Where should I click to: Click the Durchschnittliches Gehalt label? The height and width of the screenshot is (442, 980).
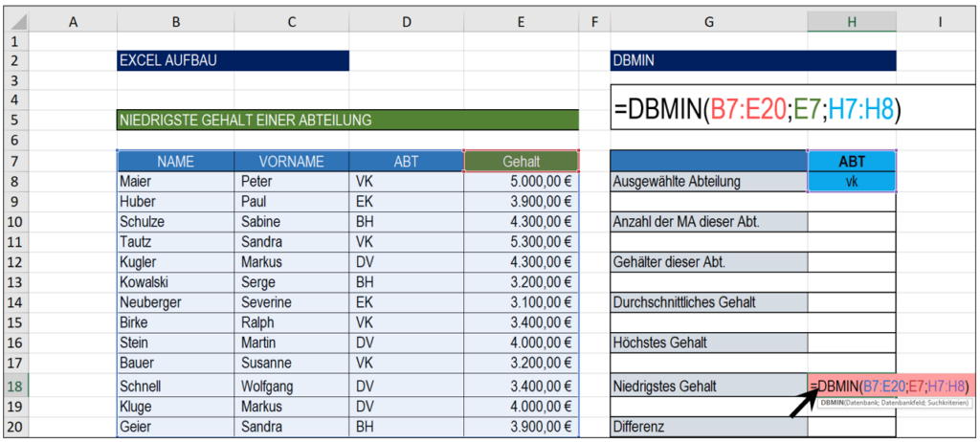click(709, 302)
